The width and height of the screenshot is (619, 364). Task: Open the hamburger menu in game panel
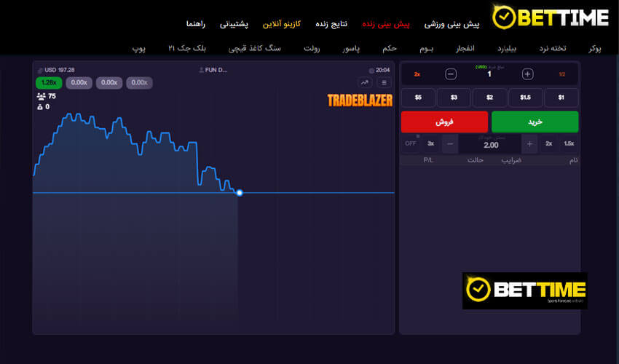(x=384, y=82)
